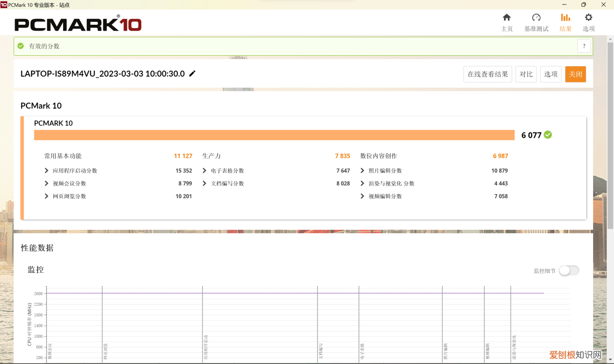Expand the 应用程序启动分数 row
614x364 pixels.
(x=47, y=171)
